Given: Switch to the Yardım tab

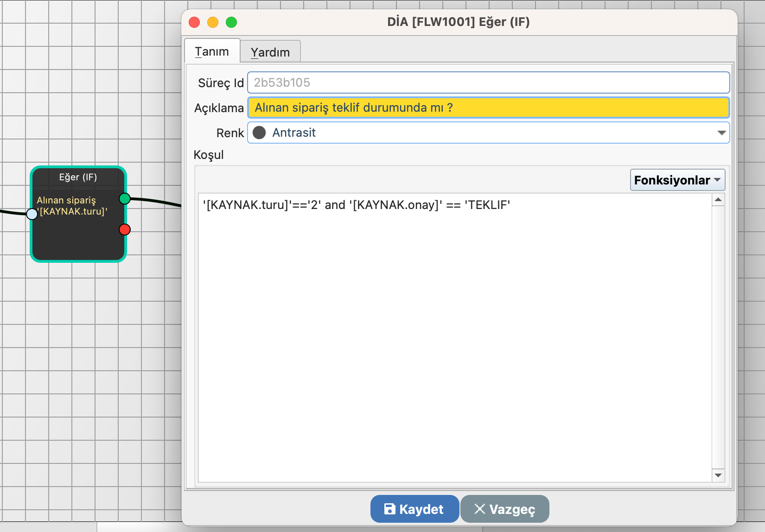Looking at the screenshot, I should click(x=270, y=52).
